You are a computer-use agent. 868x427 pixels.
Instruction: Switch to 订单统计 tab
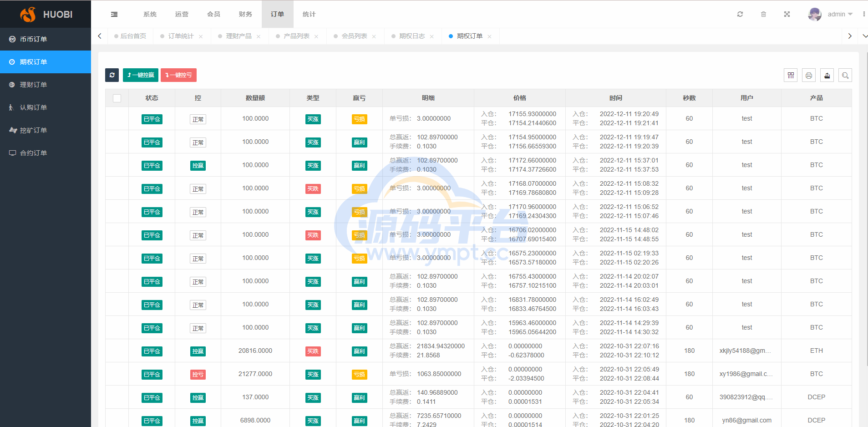click(x=181, y=36)
